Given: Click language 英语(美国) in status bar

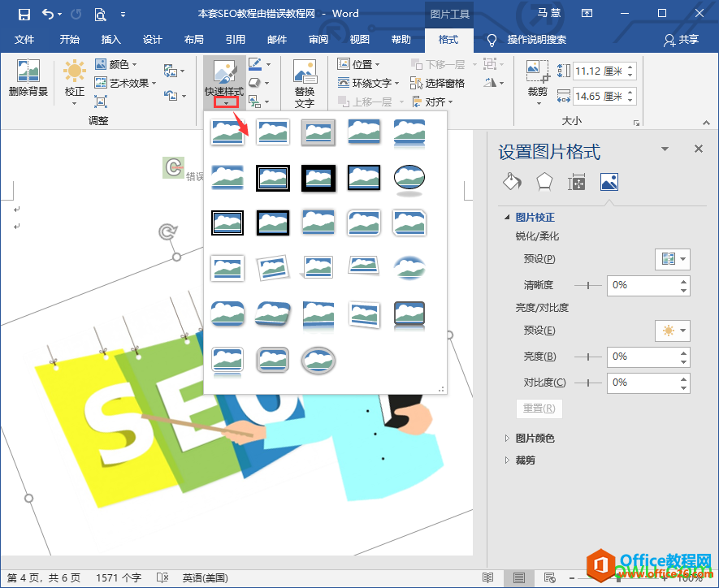Looking at the screenshot, I should [205, 578].
